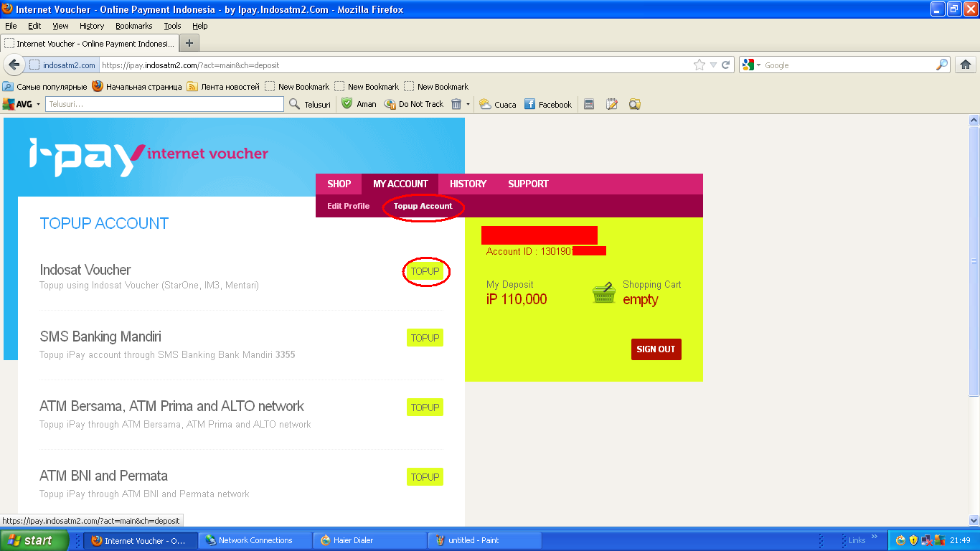Check the AVG Aman safety shield
Screen dimensions: 980x551
coord(359,104)
